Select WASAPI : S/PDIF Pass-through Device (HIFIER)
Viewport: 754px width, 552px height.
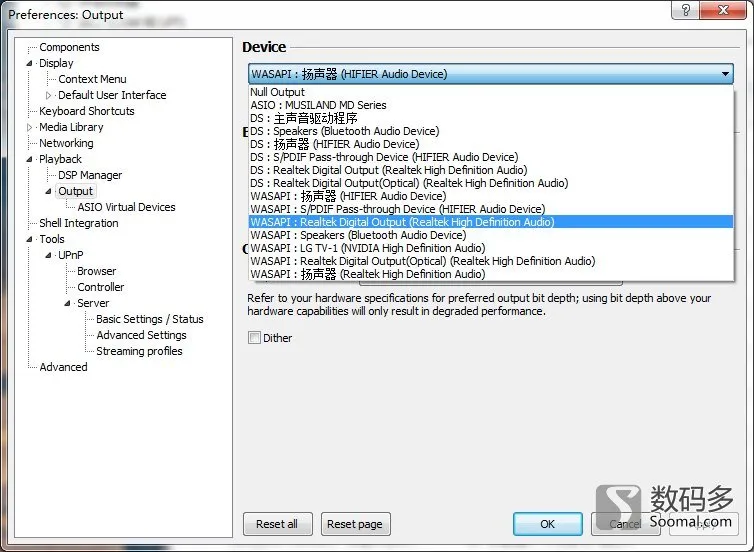[491, 209]
